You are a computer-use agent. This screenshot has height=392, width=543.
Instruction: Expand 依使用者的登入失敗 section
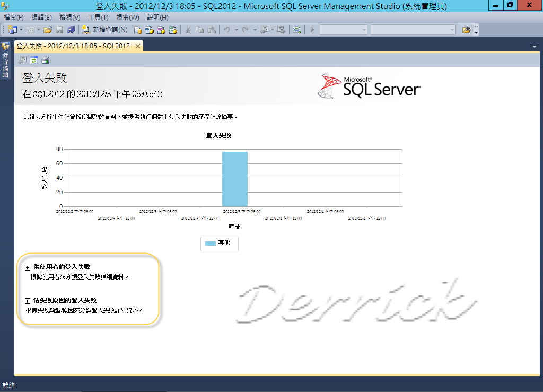click(28, 268)
